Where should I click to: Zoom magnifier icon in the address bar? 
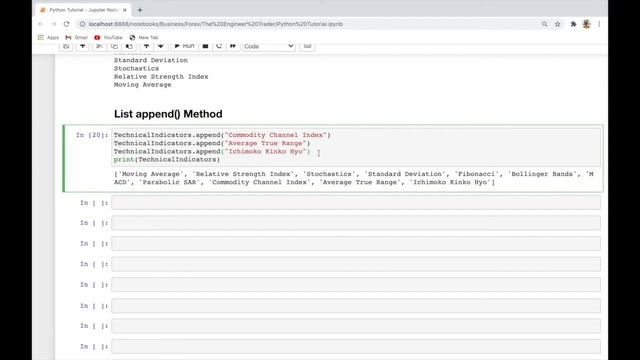544,24
